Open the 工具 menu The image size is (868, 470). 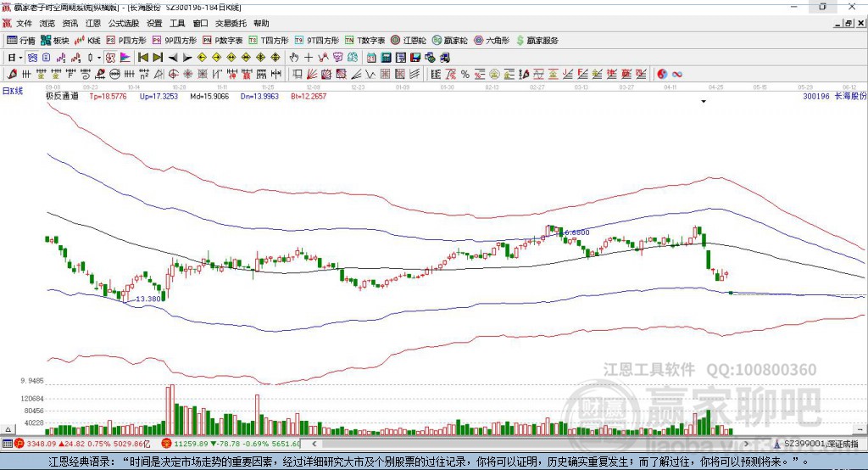click(177, 23)
